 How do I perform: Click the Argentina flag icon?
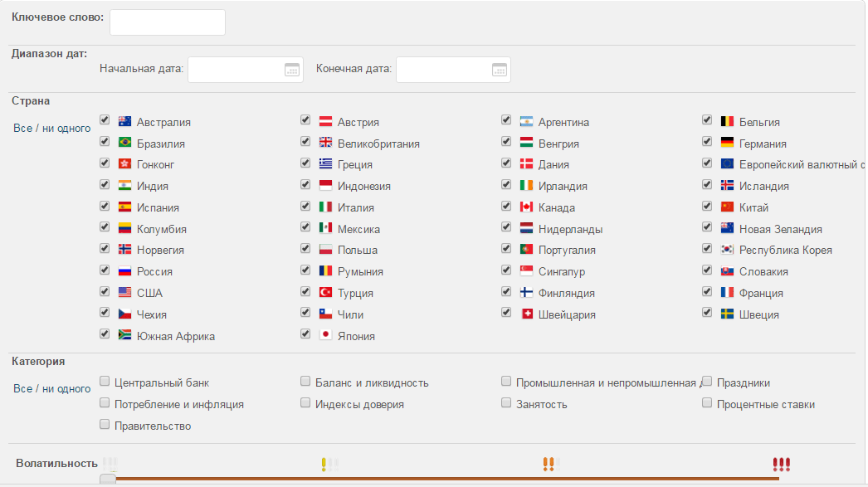coord(526,121)
